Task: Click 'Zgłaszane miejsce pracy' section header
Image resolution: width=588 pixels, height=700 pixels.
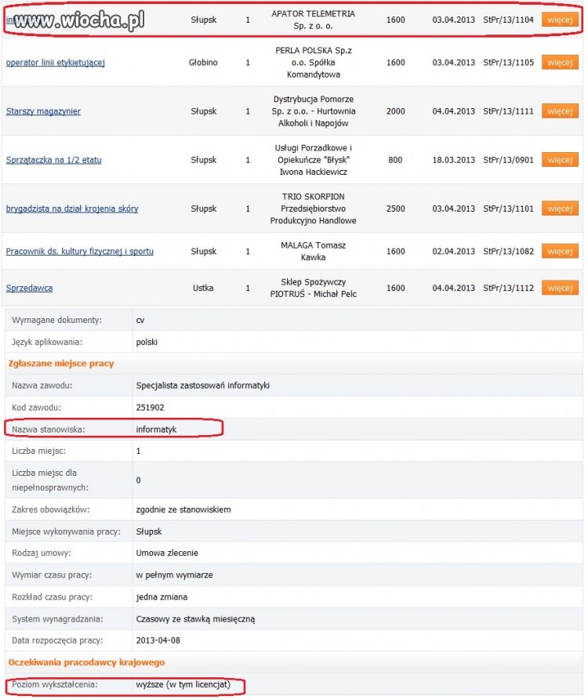Action: 61,364
